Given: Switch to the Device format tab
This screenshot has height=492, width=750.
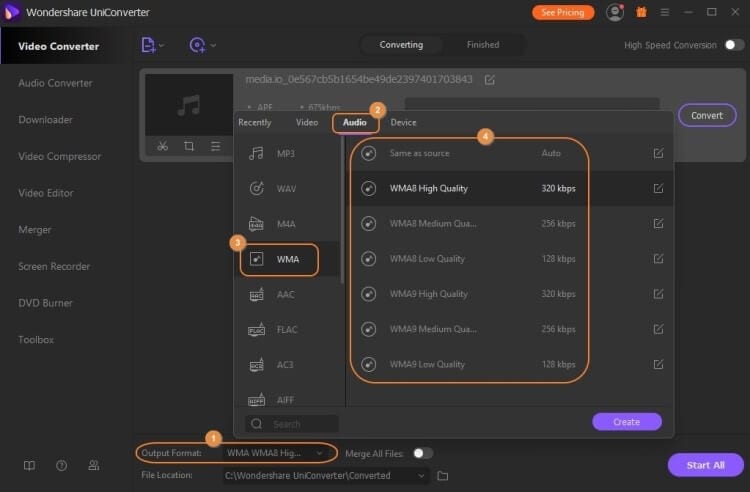Looking at the screenshot, I should (x=403, y=122).
